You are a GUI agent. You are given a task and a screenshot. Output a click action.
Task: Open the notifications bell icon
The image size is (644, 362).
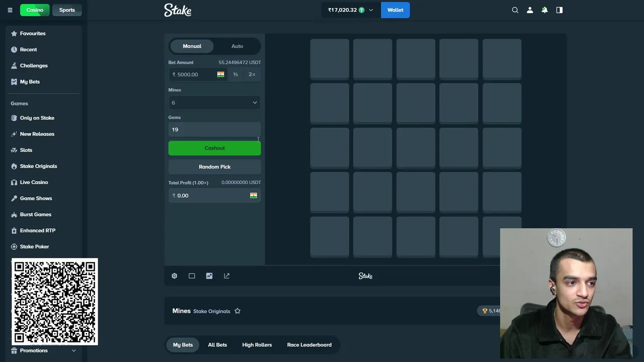pyautogui.click(x=544, y=10)
